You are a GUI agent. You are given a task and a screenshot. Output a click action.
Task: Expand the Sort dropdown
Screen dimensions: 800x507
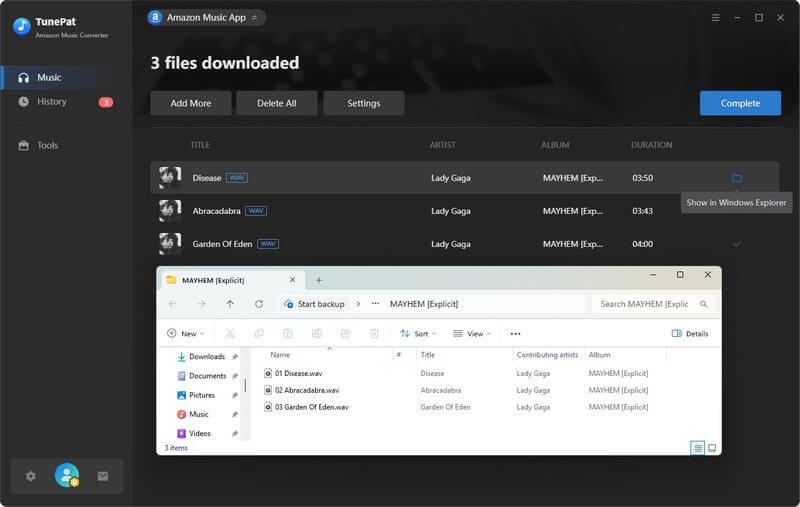[x=417, y=333]
